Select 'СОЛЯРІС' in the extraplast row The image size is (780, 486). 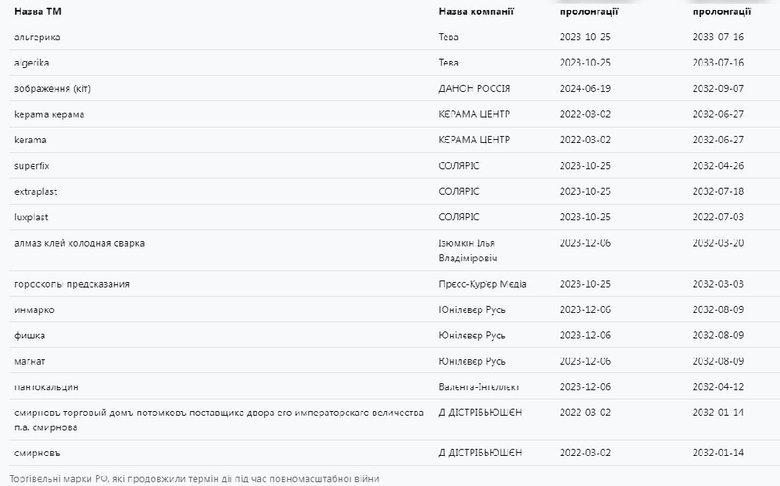coord(459,192)
